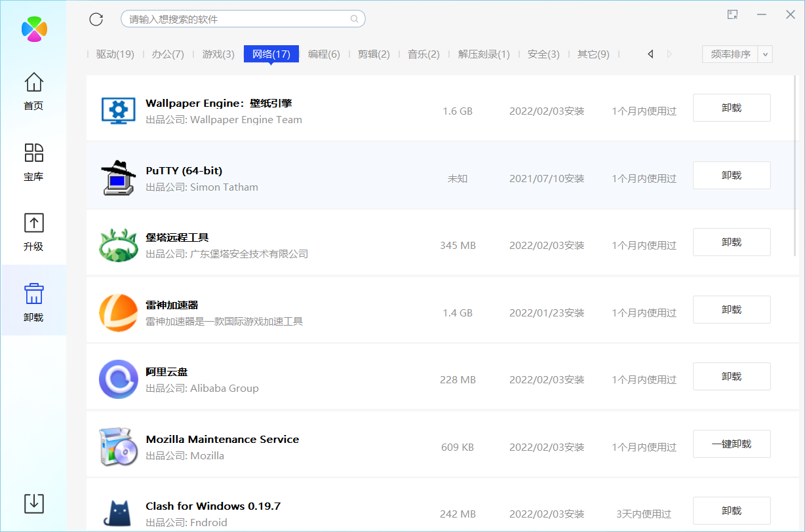The height and width of the screenshot is (532, 805).
Task: Click the 雷神加速器 app icon
Action: [118, 313]
